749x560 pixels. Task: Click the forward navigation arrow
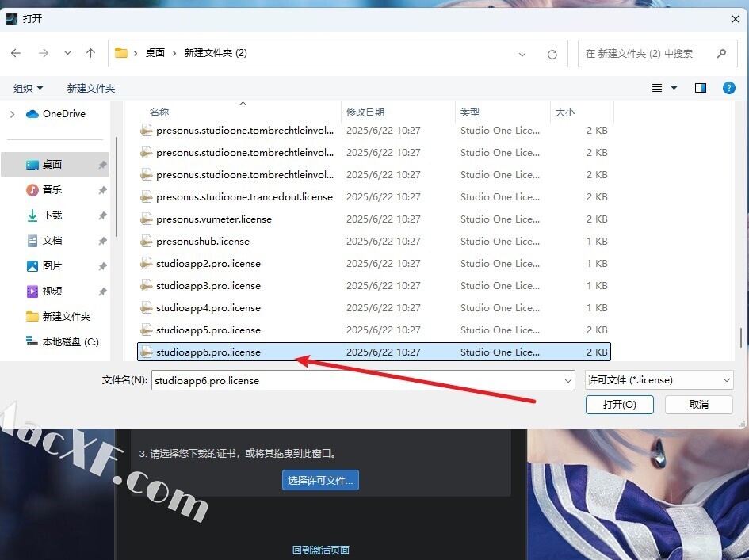[44, 53]
